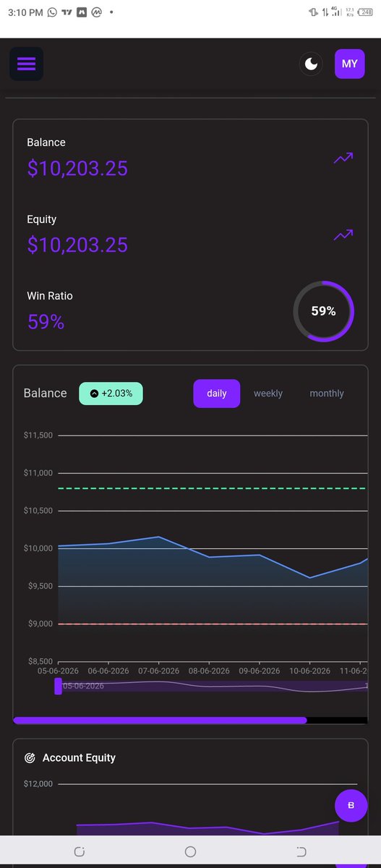Click the Account Equity heading
This screenshot has width=381, height=868.
click(x=79, y=758)
